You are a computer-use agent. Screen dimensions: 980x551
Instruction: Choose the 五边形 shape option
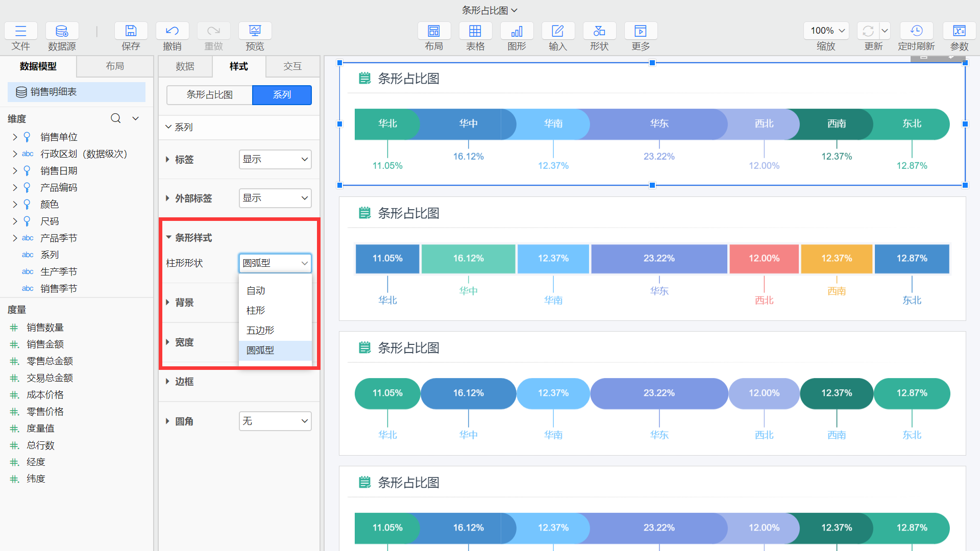coord(260,331)
